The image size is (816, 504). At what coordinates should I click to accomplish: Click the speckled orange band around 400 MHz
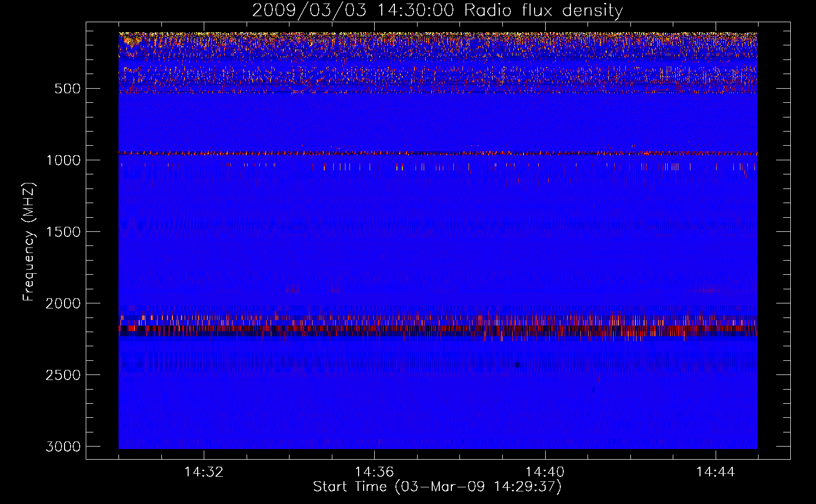438,80
